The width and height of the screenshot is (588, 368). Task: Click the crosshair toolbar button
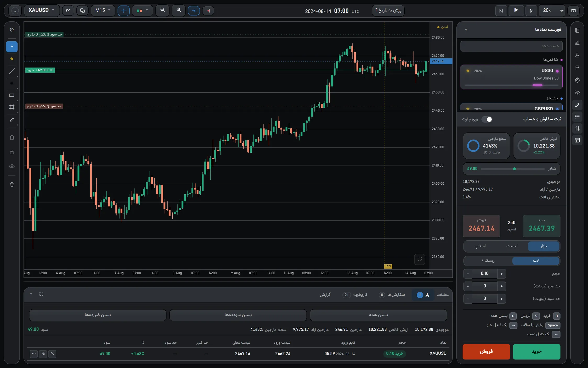[123, 11]
